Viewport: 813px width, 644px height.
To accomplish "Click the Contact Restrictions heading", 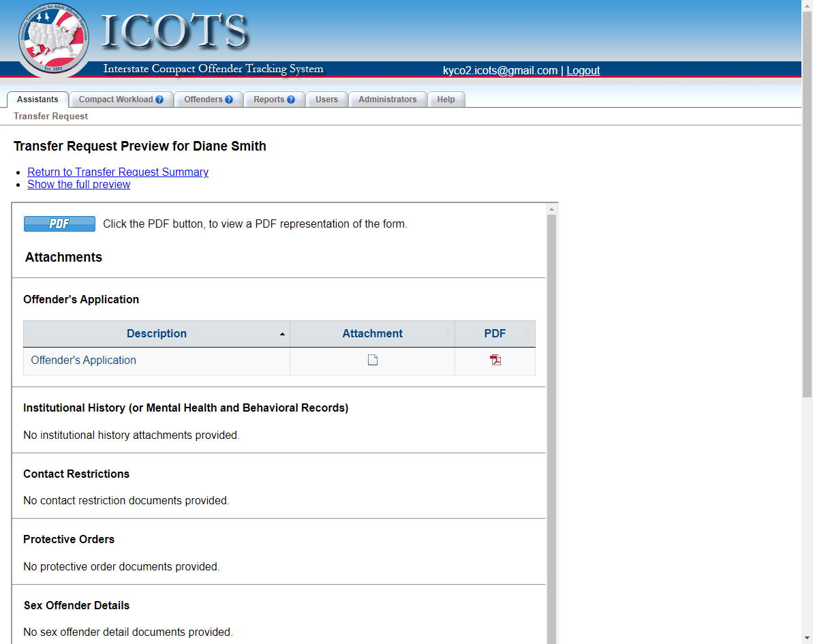I will 76,474.
